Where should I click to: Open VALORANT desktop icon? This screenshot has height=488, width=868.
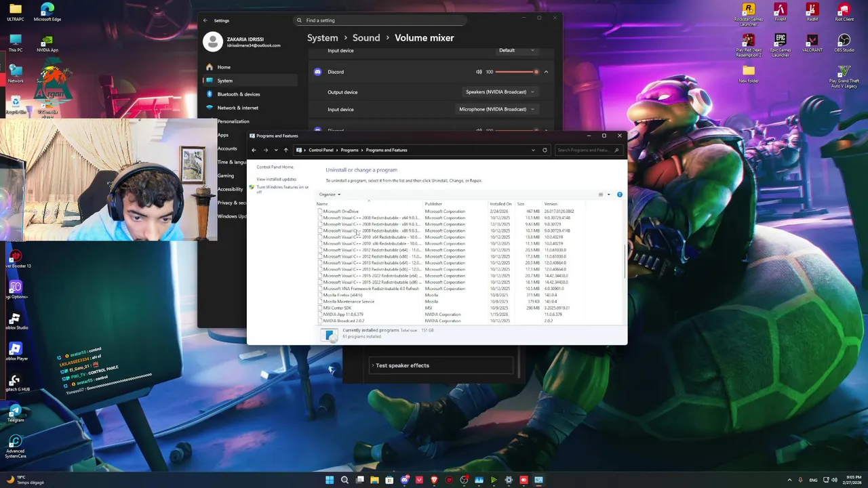(812, 43)
